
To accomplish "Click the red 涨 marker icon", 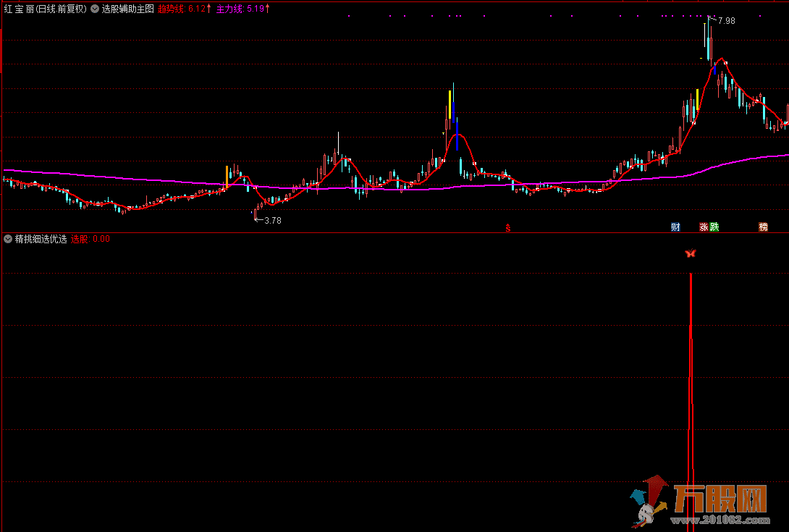I will (x=704, y=227).
